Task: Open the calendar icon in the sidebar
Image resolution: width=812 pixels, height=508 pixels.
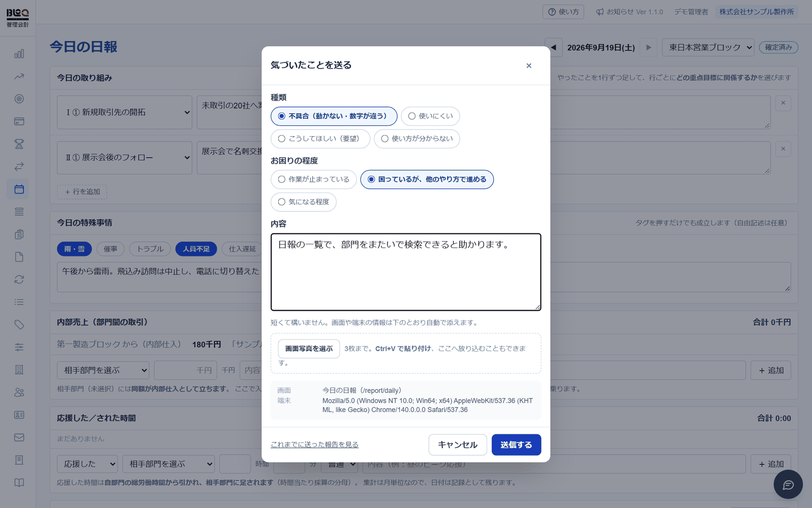Action: [19, 189]
